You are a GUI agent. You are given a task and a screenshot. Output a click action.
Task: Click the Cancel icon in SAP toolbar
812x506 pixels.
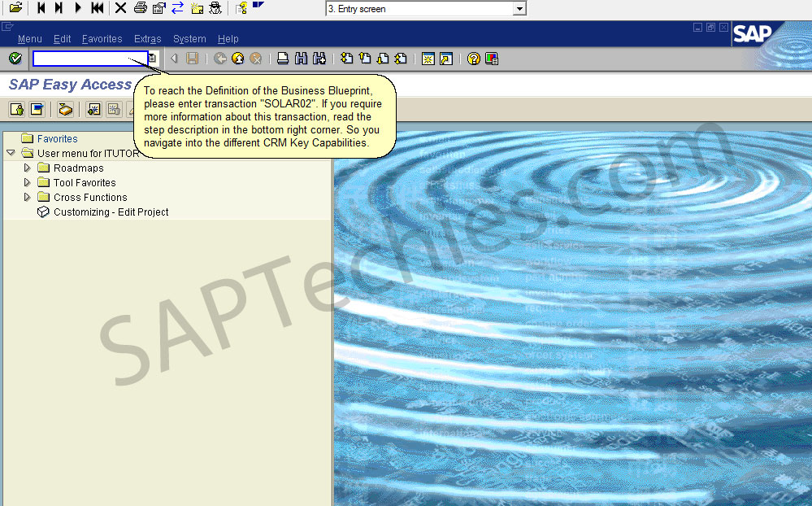(256, 59)
